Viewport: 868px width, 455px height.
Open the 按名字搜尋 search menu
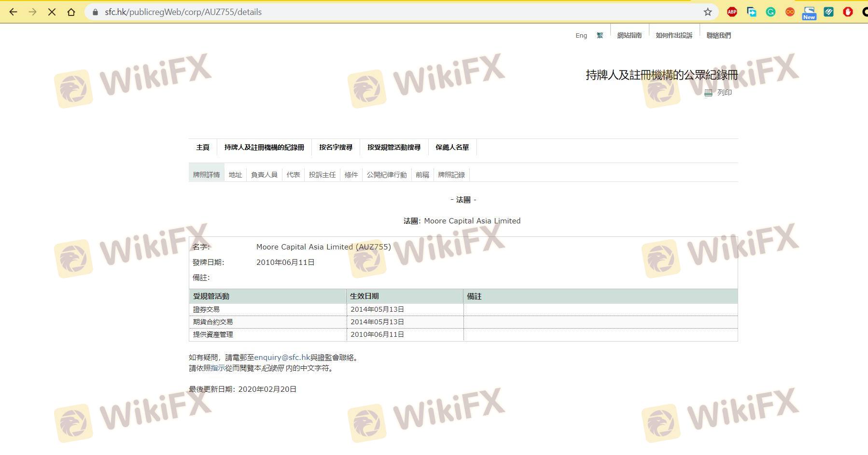click(x=336, y=147)
